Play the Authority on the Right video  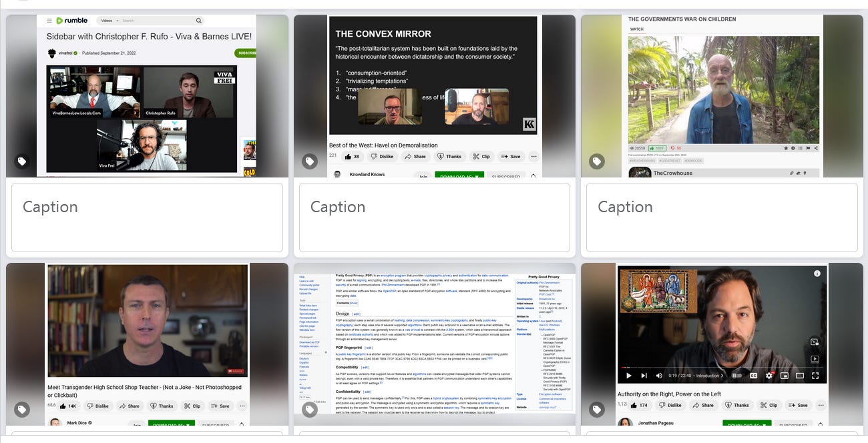pos(628,376)
